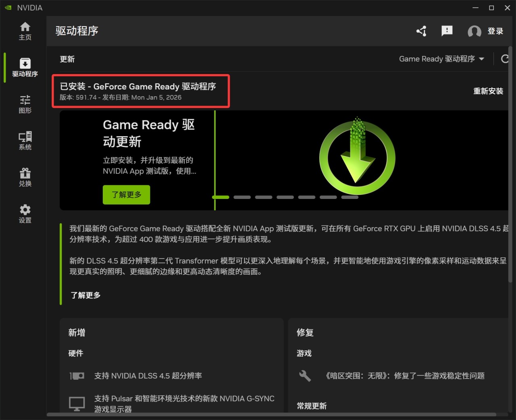
Task: Click the share icon in header
Action: coord(422,31)
